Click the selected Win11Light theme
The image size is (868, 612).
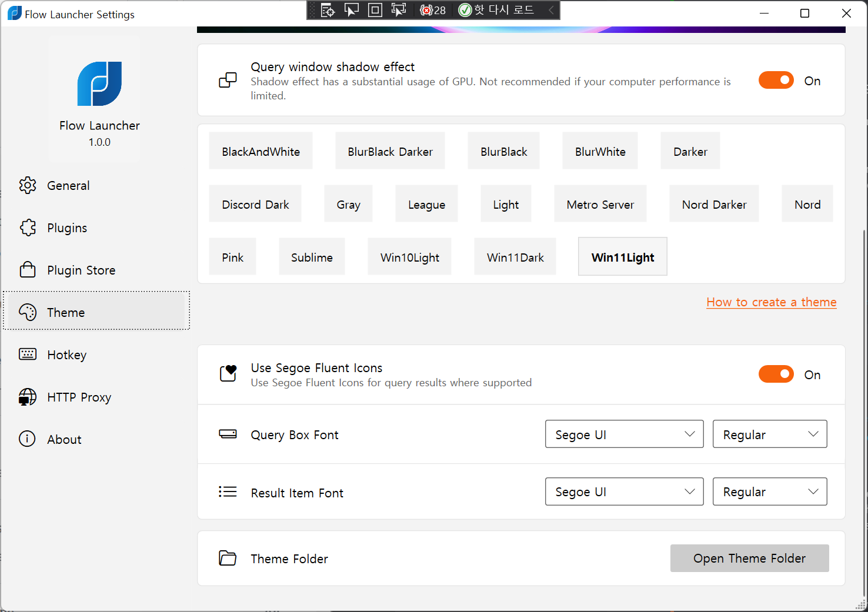pos(623,257)
